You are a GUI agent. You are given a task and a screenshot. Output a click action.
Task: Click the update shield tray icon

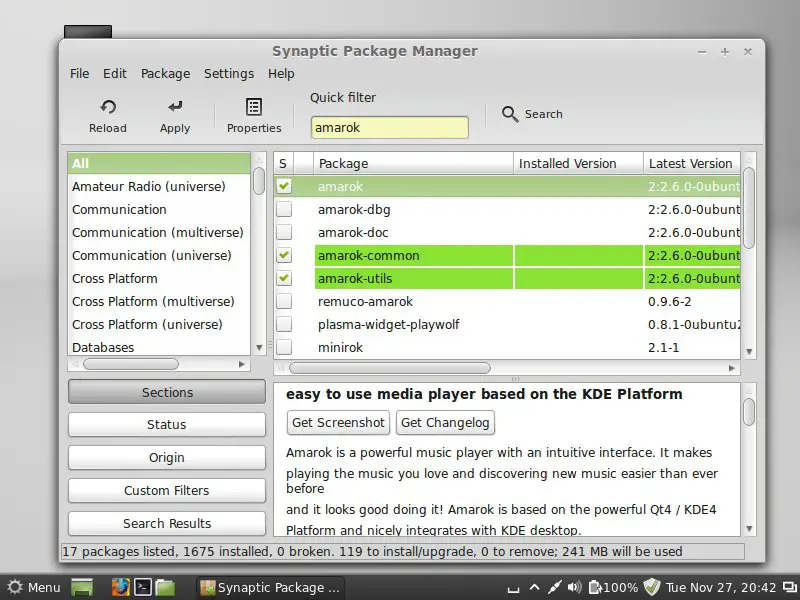pyautogui.click(x=652, y=587)
